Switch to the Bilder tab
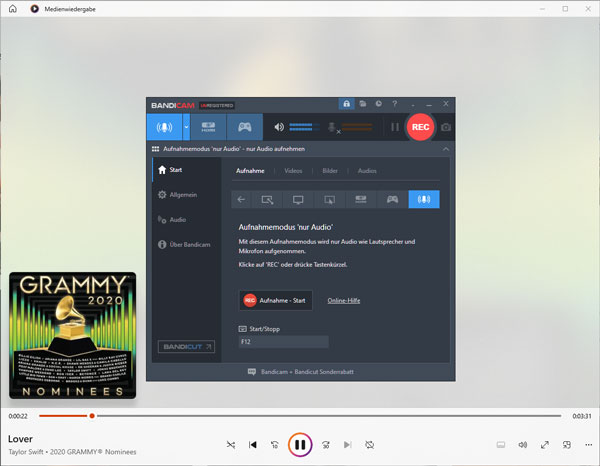The height and width of the screenshot is (466, 600). (330, 171)
